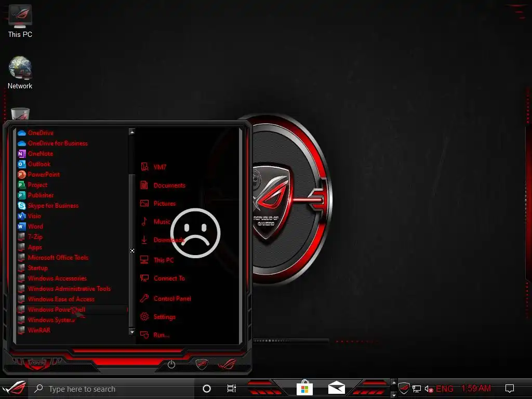Click taskbar toolbar up arrow
The image size is (532, 399).
coord(394,383)
